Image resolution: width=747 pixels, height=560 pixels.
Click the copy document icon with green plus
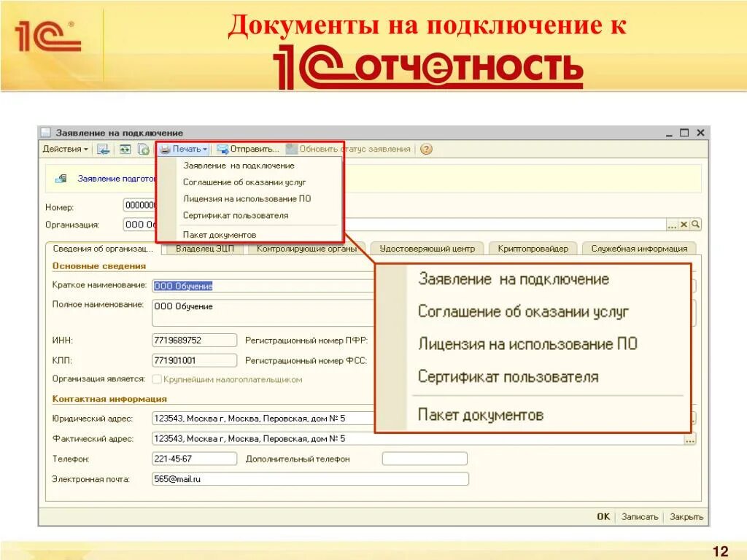[144, 149]
